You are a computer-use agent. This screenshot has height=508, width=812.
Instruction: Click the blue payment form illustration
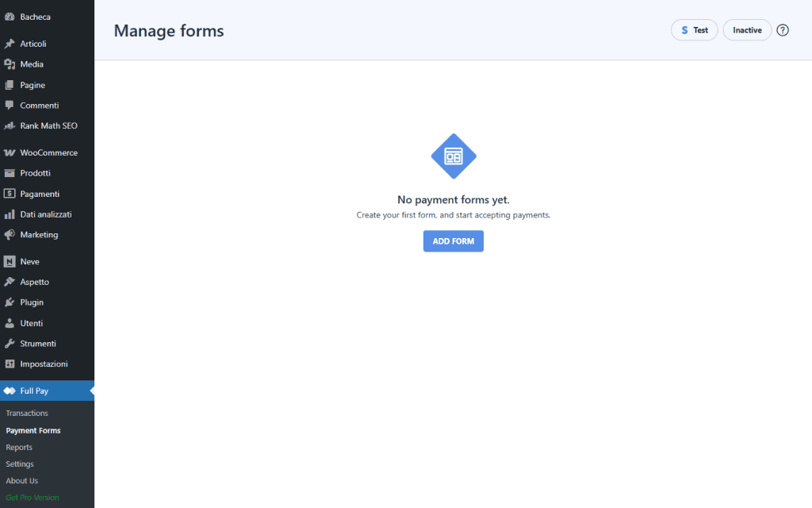[x=453, y=156]
